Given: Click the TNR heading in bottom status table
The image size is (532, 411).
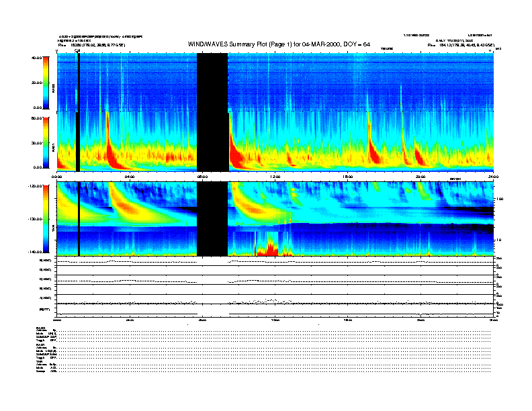Looking at the screenshot, I should [x=39, y=361].
